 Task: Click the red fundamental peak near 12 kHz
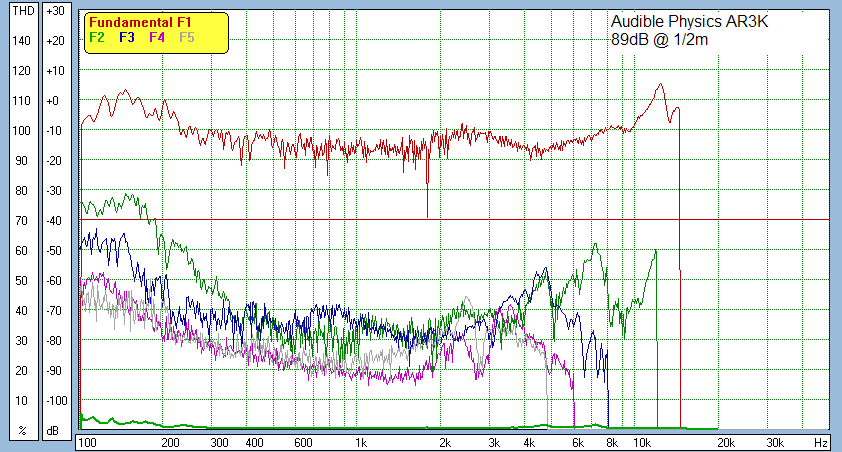[660, 84]
